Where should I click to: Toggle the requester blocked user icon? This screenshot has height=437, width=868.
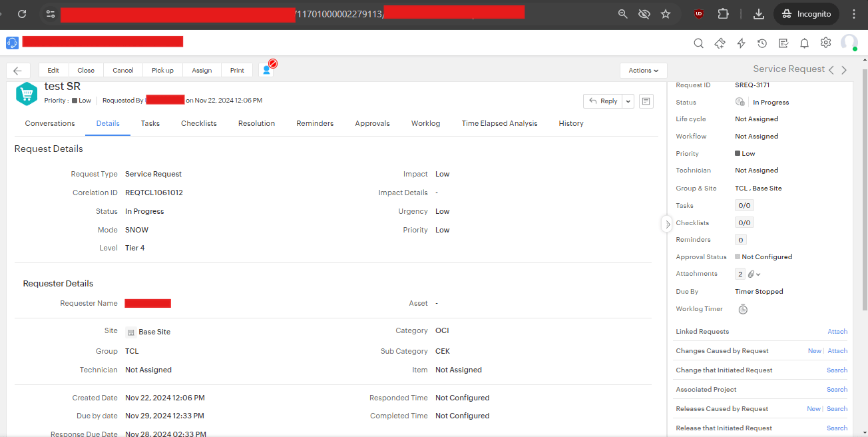pyautogui.click(x=267, y=69)
